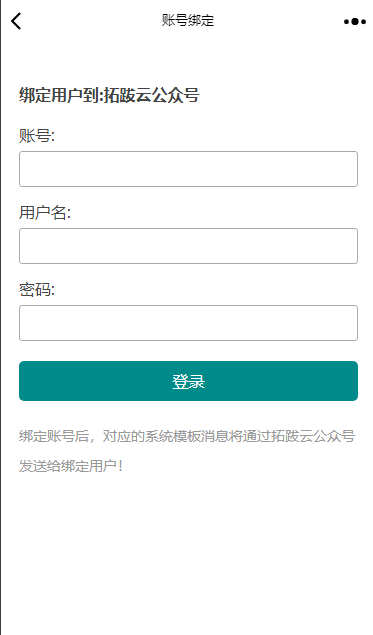Click the 账号绑定 page title
Viewport: 373px width, 635px height.
point(188,20)
